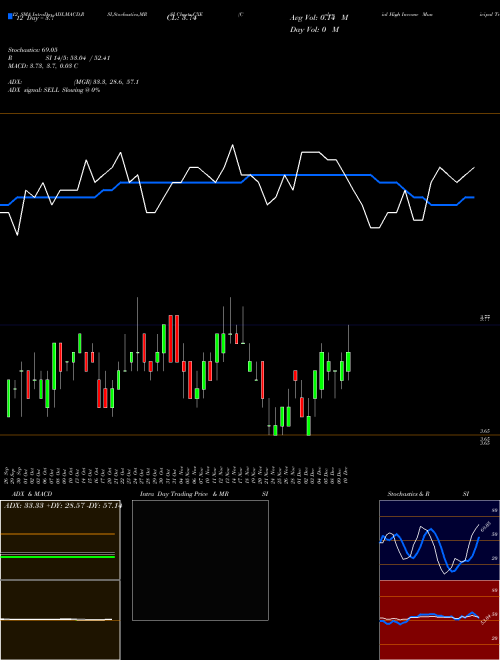The image size is (500, 660).
Task: Select the 'SI 14/3: 33.04 / 52.41' value
Action: coord(78,58)
